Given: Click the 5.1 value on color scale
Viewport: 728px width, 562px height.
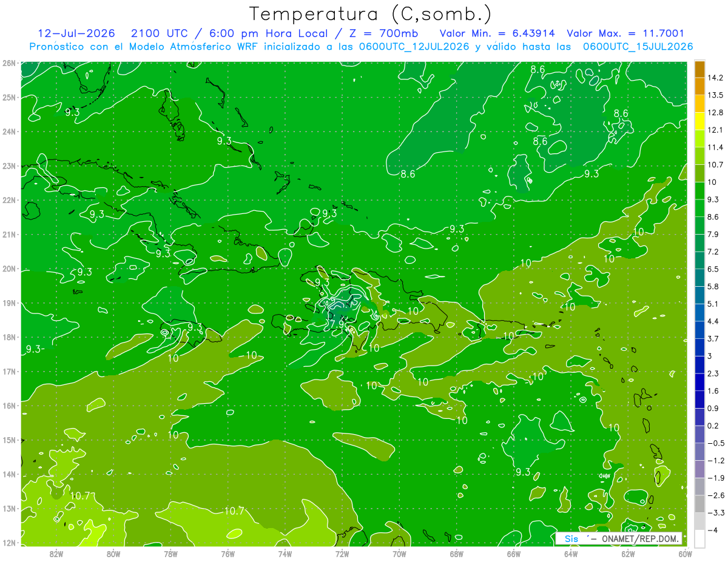Looking at the screenshot, I should 714,304.
